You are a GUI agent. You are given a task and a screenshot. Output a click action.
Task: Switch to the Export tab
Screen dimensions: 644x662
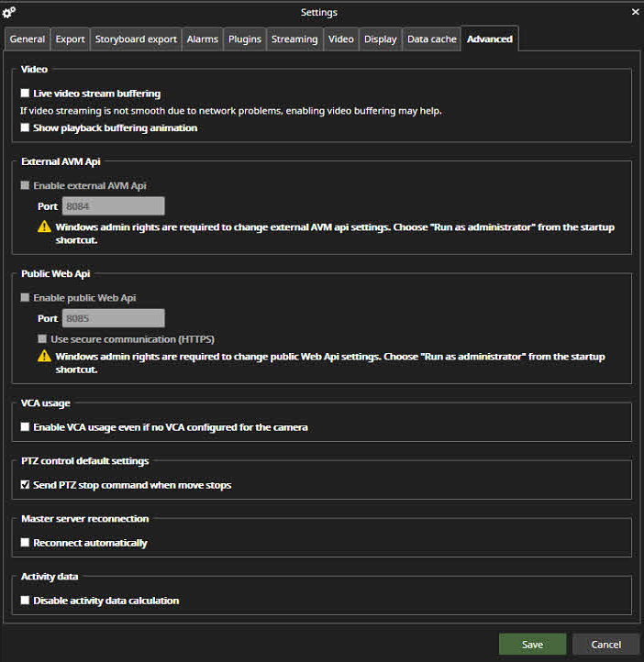70,39
